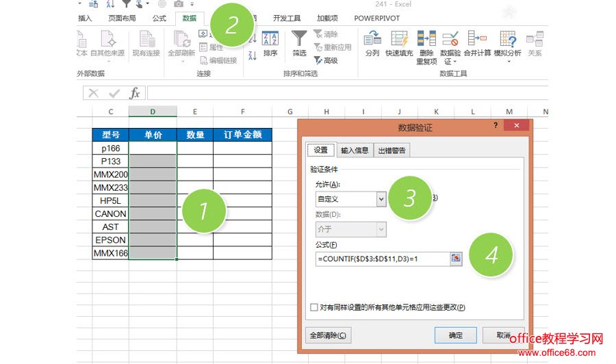Viewport: 616px width, 364px height.
Task: Select the cell containing MMX233
Action: point(110,187)
